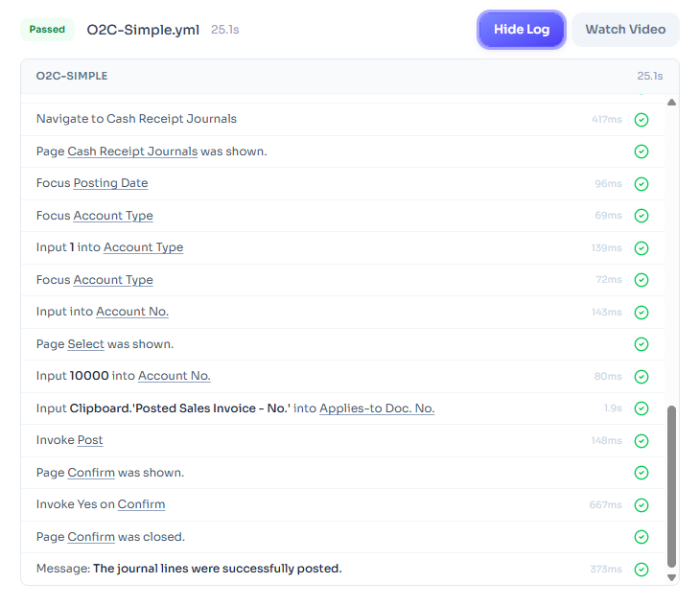Click the 139ms duration value
The image size is (700, 606).
pyautogui.click(x=607, y=248)
